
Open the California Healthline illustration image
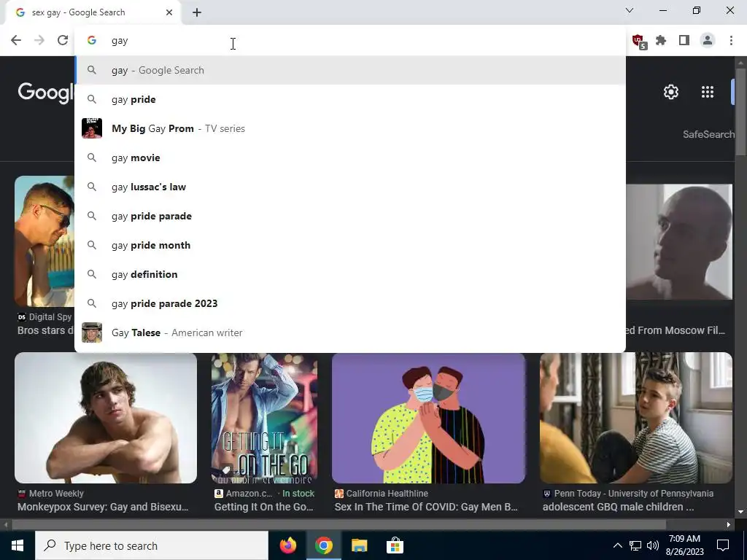[x=429, y=418]
